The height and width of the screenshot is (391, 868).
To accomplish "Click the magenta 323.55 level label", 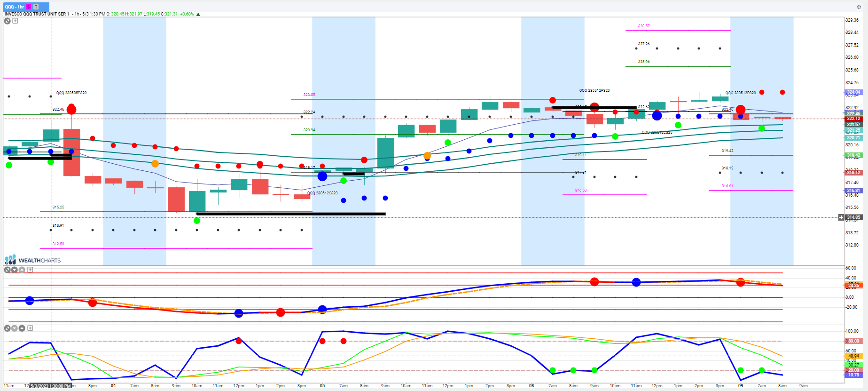I will [309, 95].
